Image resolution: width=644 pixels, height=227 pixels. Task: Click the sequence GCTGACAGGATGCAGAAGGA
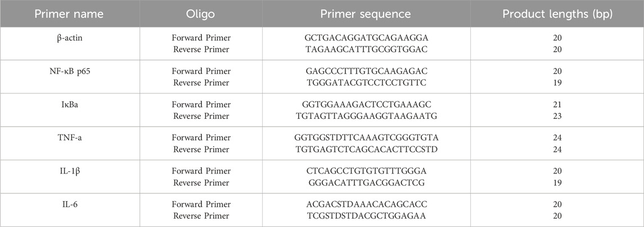[366, 38]
